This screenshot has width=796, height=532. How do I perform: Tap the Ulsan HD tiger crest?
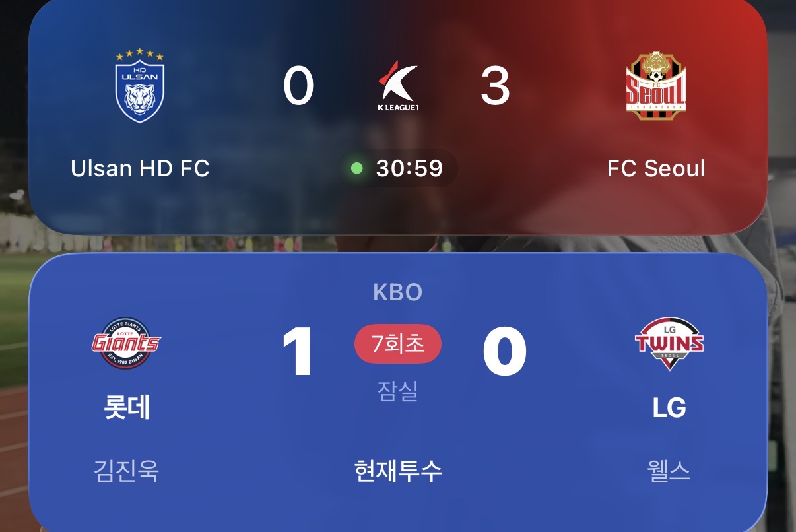pyautogui.click(x=140, y=86)
